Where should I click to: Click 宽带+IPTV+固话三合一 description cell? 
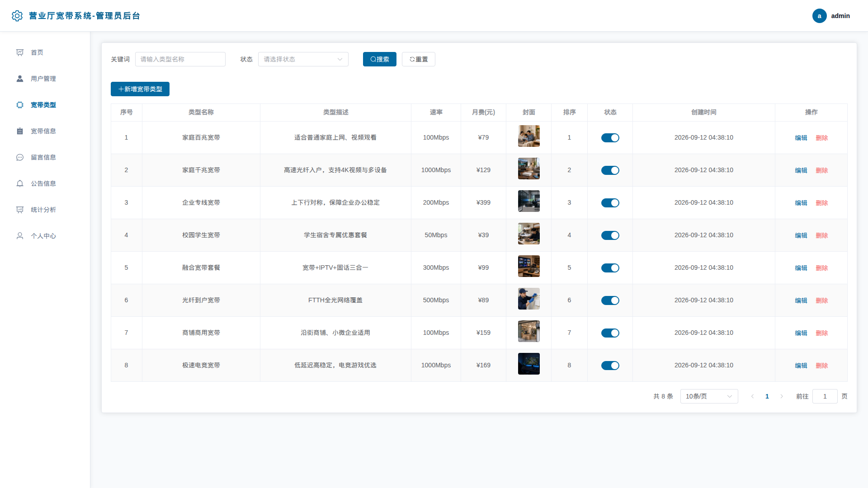coord(335,267)
